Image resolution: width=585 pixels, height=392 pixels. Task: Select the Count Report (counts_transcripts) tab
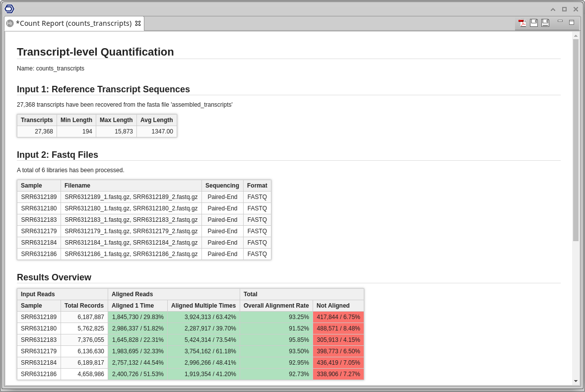(73, 23)
